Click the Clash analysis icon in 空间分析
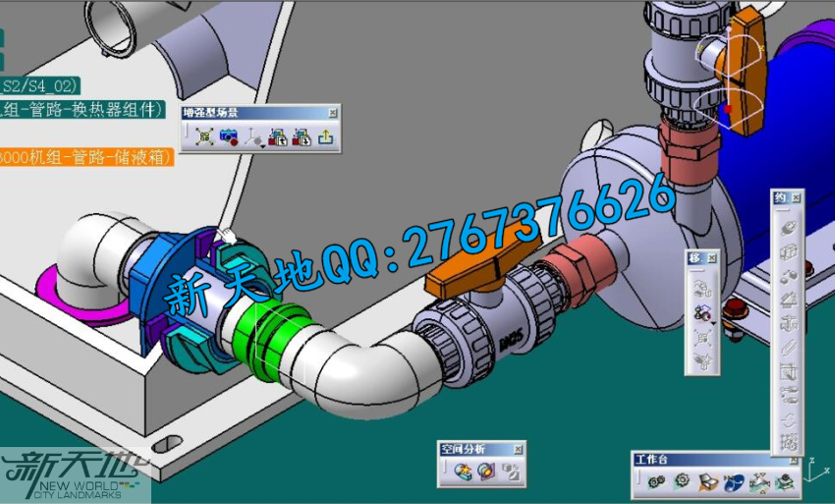The width and height of the screenshot is (835, 504). pyautogui.click(x=463, y=472)
